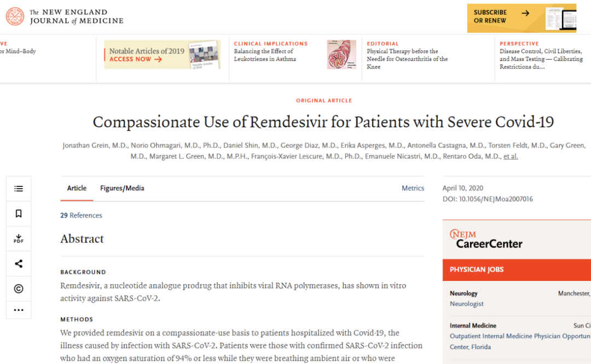Viewport: 591px width, 364px height.
Task: Read the Physical Therapy for Osteoarthritis editorial
Action: pyautogui.click(x=407, y=59)
